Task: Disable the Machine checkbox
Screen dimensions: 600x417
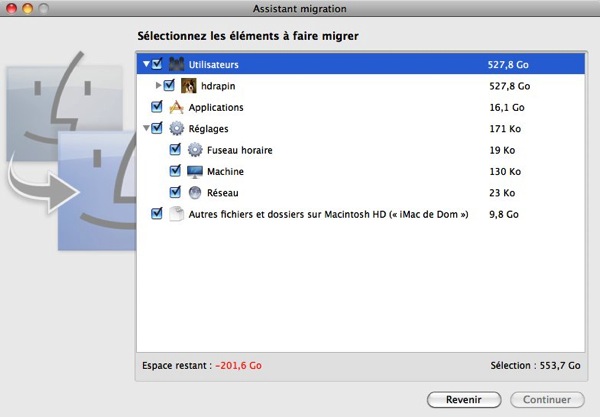Action: pyautogui.click(x=175, y=171)
